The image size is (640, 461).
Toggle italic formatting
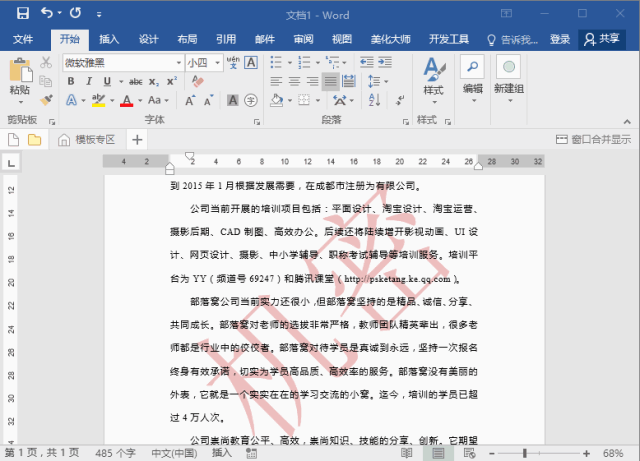click(x=89, y=81)
